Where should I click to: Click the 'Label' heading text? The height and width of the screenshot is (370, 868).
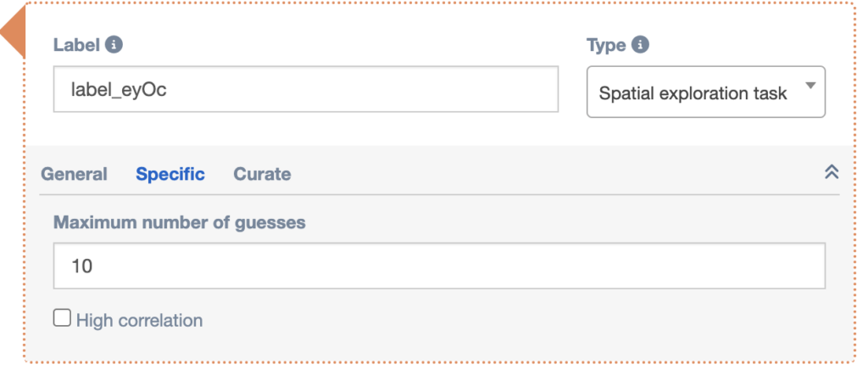(75, 45)
